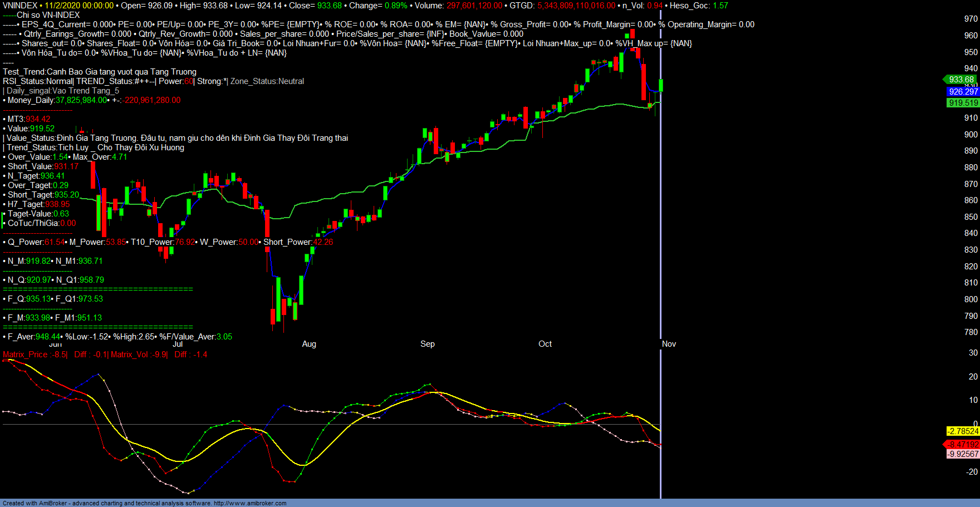Click the blue 926.297 price axis tag
The image size is (980, 507).
(963, 92)
